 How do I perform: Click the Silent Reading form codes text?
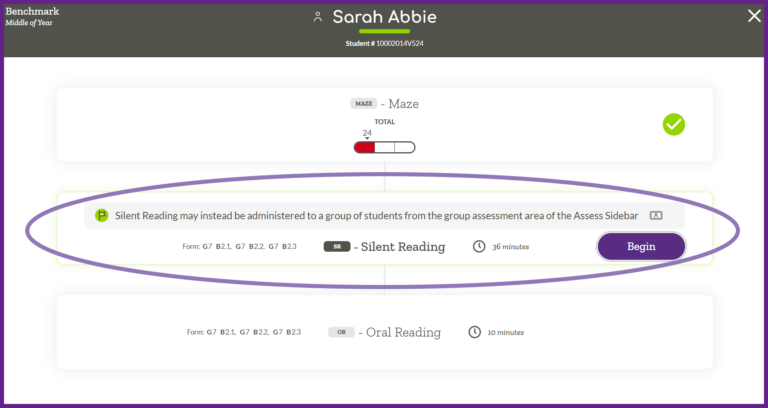[x=240, y=246]
